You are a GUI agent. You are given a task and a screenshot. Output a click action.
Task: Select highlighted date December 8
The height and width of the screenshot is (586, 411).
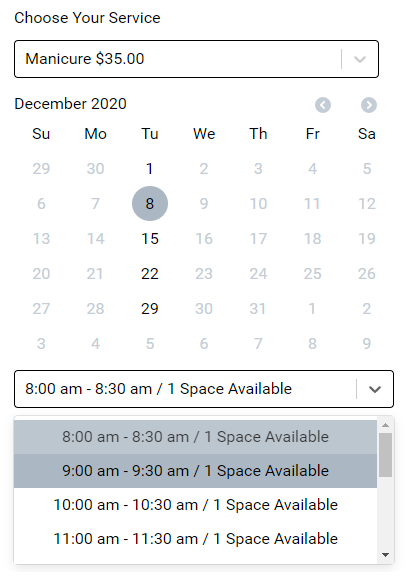coord(150,204)
